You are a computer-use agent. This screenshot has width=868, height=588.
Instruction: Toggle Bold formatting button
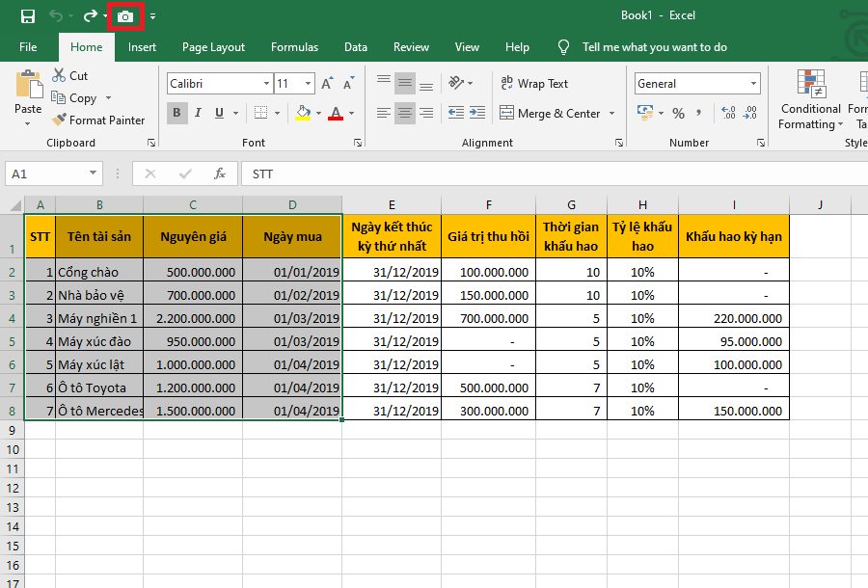[x=177, y=114]
